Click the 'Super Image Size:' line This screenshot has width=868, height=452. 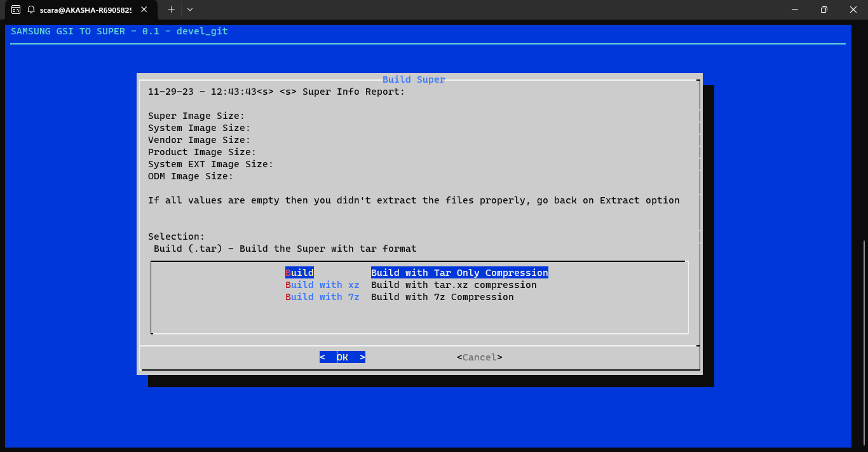click(196, 116)
